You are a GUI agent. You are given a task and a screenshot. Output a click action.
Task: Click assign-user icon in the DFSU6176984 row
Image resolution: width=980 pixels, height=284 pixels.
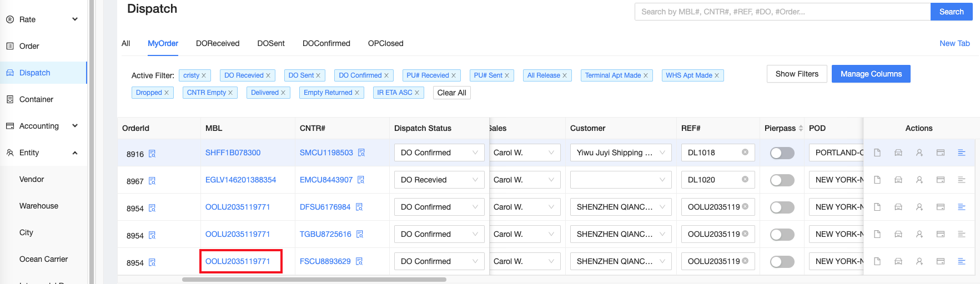click(x=919, y=207)
